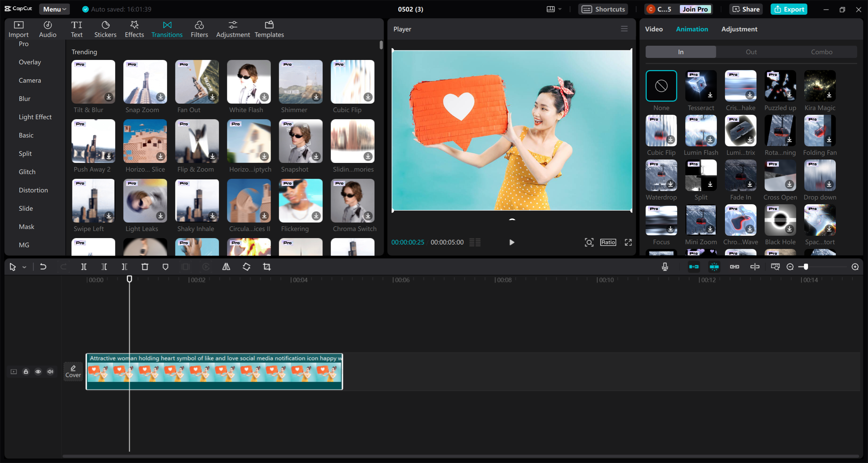Click Export button to render video

(789, 8)
